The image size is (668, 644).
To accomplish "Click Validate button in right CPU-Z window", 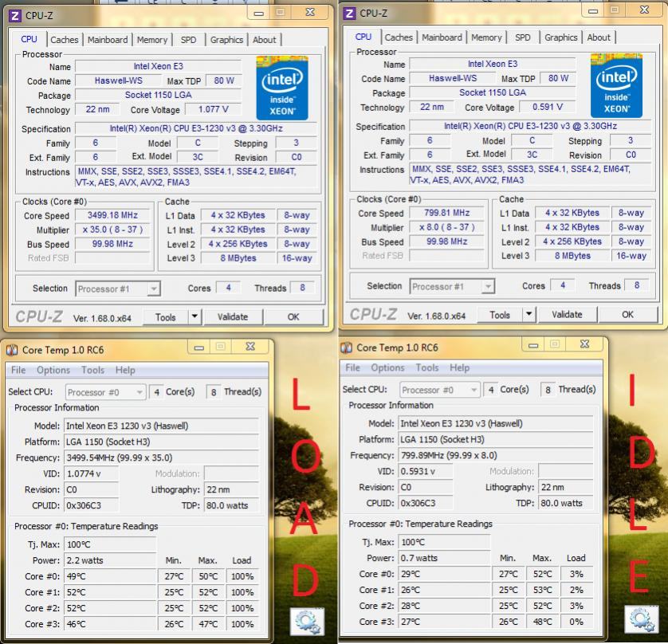I will 567,314.
